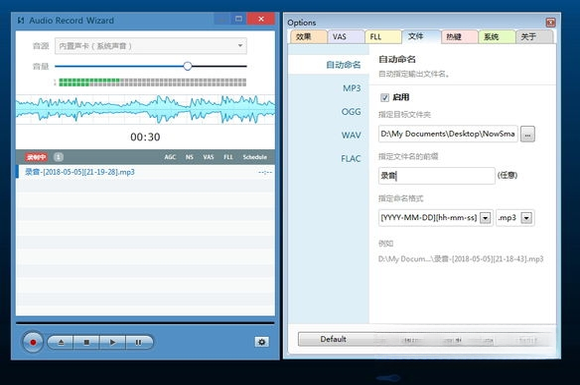The width and height of the screenshot is (580, 385).
Task: Close the Audio Record Wizard window
Action: 261,19
